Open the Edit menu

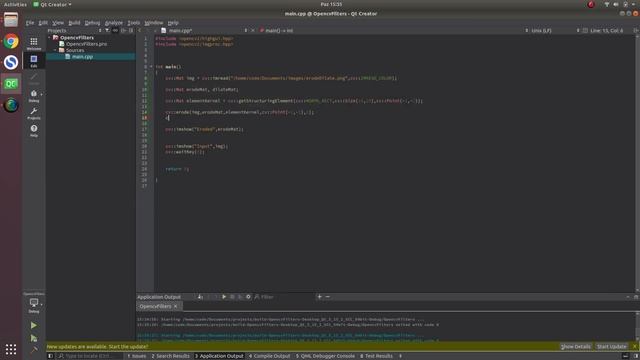[43, 23]
